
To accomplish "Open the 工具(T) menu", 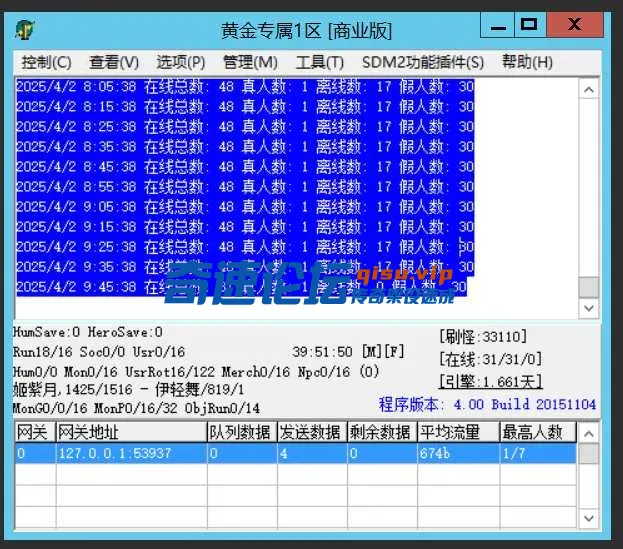I will click(x=319, y=62).
